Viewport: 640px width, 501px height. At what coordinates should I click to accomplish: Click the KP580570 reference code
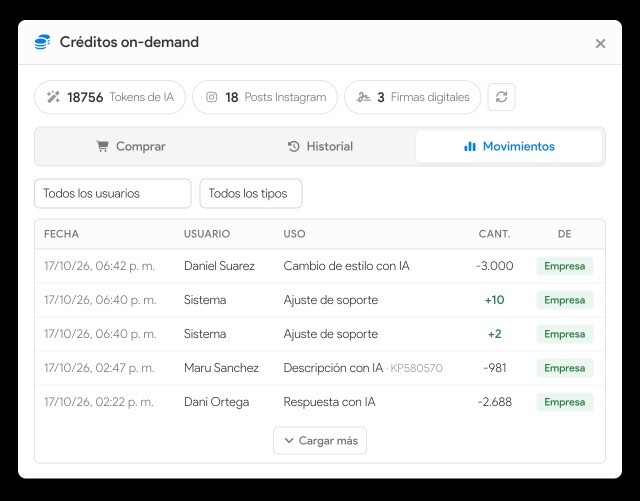pyautogui.click(x=416, y=368)
